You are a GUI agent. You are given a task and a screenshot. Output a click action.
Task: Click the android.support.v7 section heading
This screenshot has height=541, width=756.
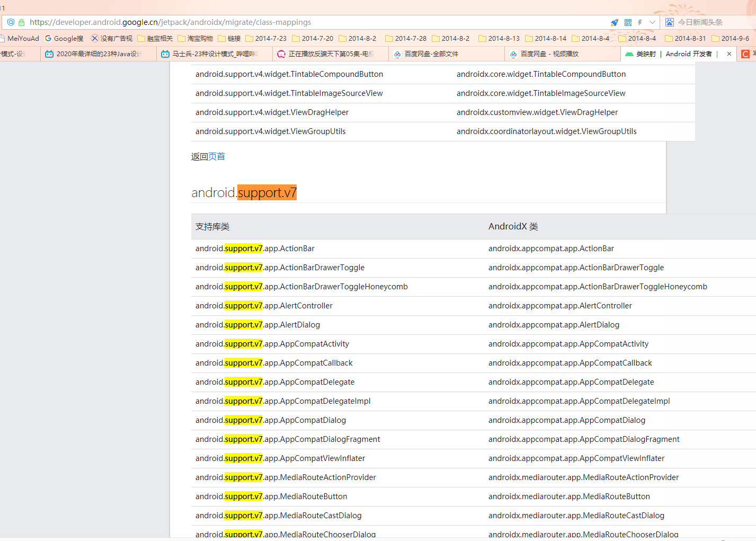coord(244,192)
